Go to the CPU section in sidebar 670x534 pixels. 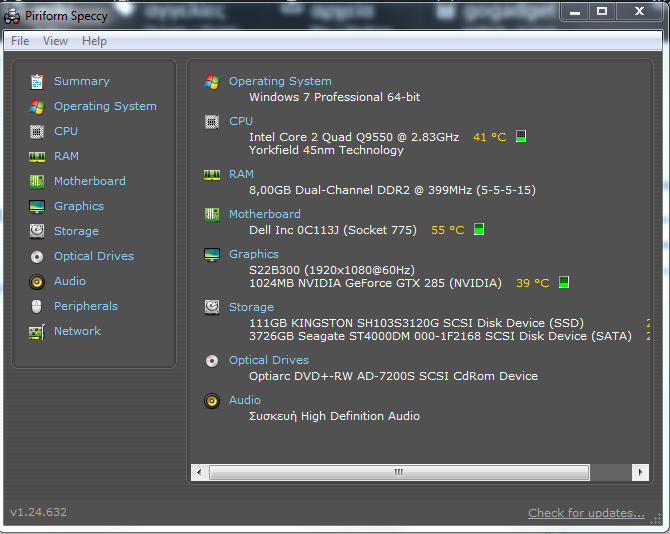pyautogui.click(x=66, y=131)
